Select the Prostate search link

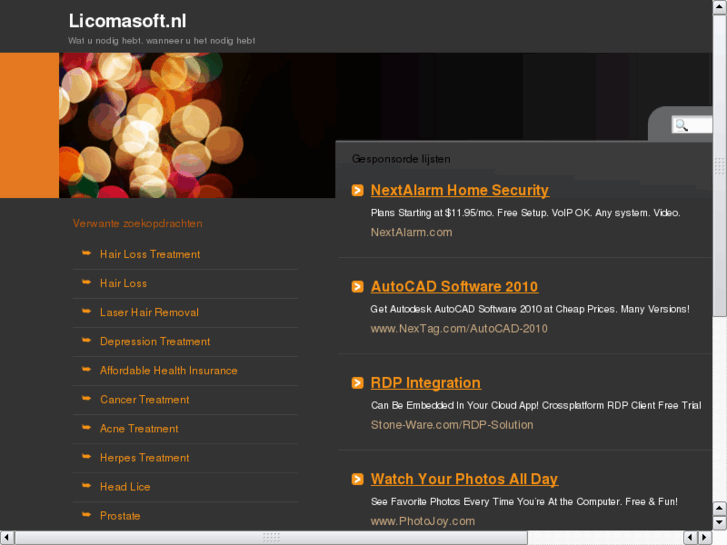click(120, 516)
